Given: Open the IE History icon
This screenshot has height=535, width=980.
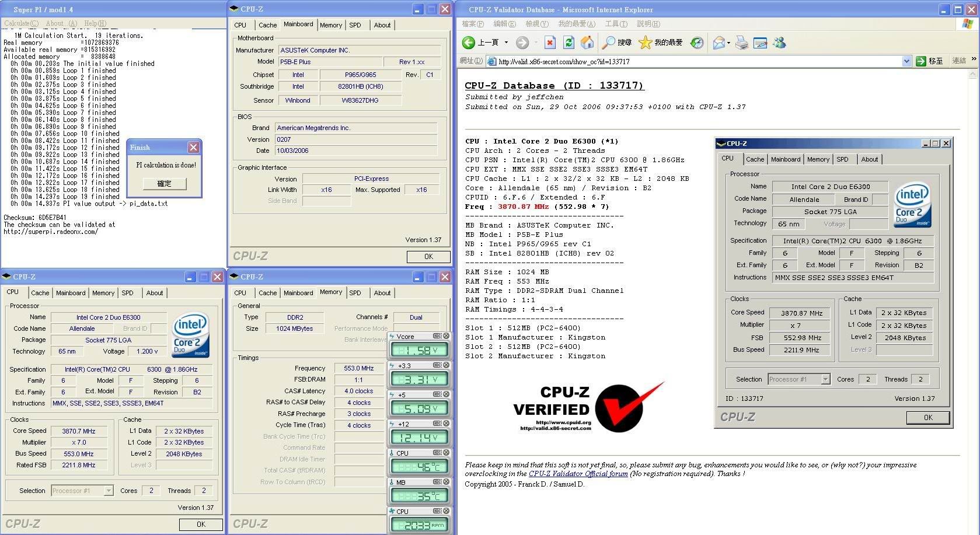Looking at the screenshot, I should pyautogui.click(x=697, y=43).
